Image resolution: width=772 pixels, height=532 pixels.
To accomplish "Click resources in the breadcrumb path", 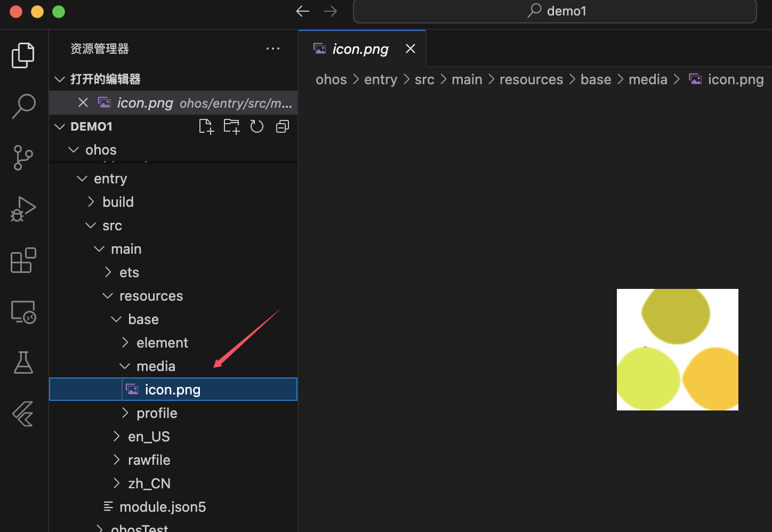I will (x=531, y=79).
